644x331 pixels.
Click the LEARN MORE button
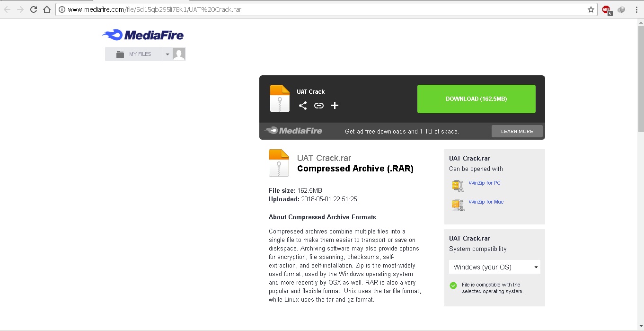(517, 131)
